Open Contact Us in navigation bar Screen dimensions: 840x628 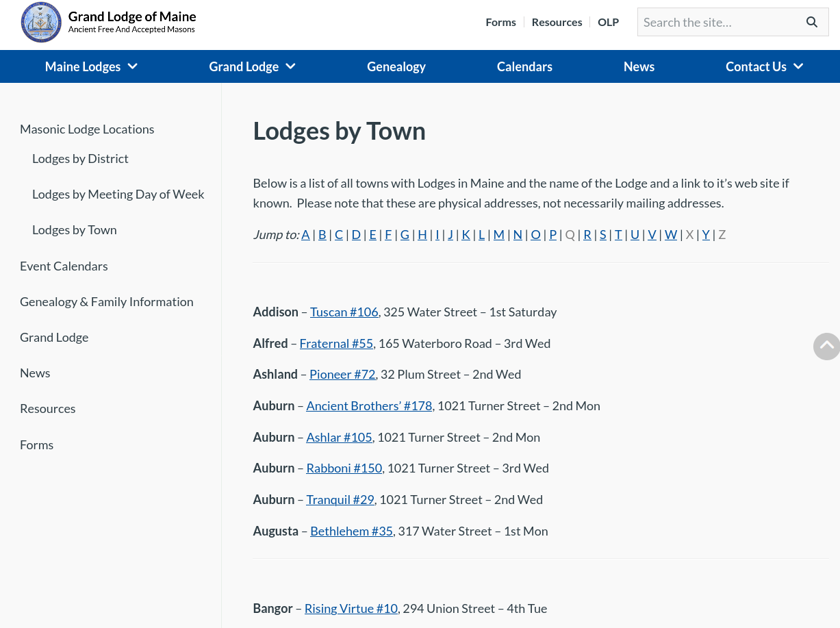pos(756,66)
